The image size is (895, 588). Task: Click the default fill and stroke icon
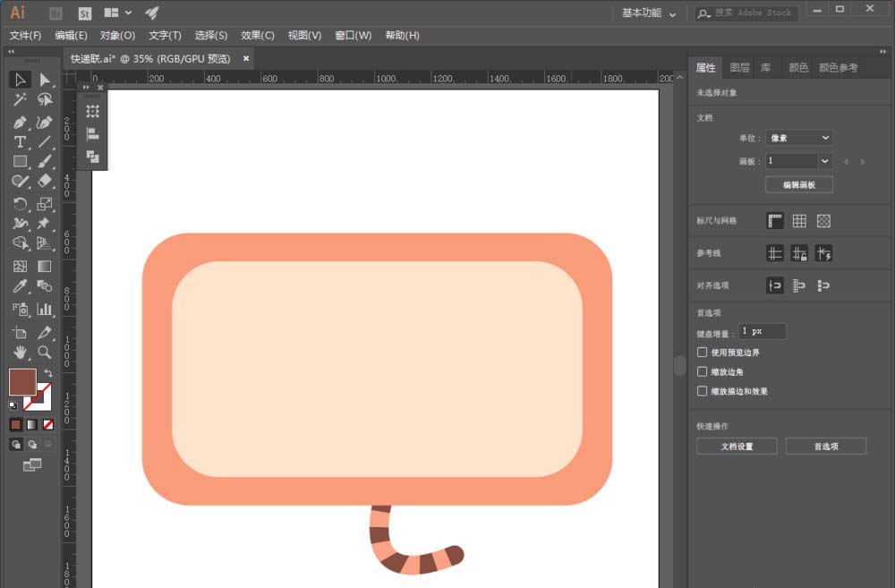[x=13, y=406]
